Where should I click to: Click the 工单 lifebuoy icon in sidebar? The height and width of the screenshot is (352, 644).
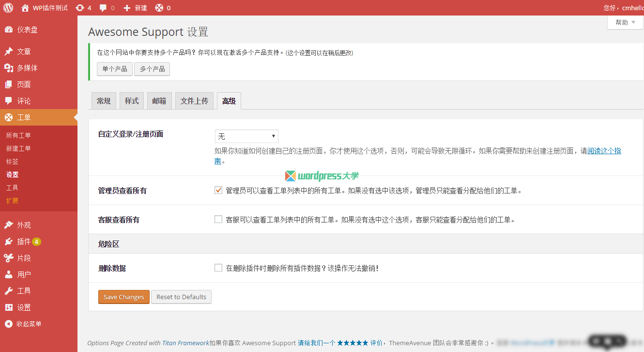[9, 117]
